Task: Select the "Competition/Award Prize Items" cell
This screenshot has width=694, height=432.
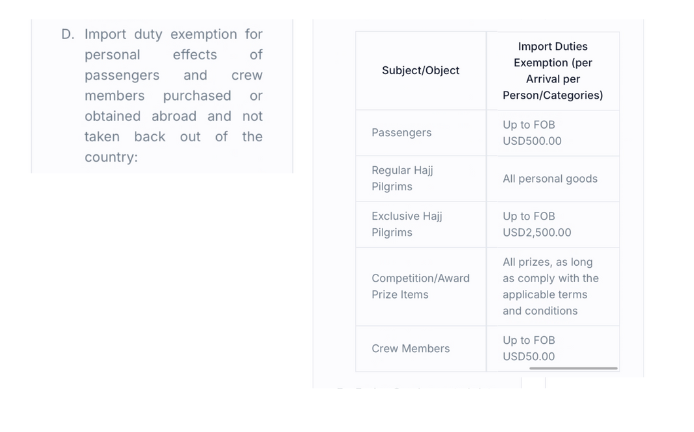Action: click(420, 287)
